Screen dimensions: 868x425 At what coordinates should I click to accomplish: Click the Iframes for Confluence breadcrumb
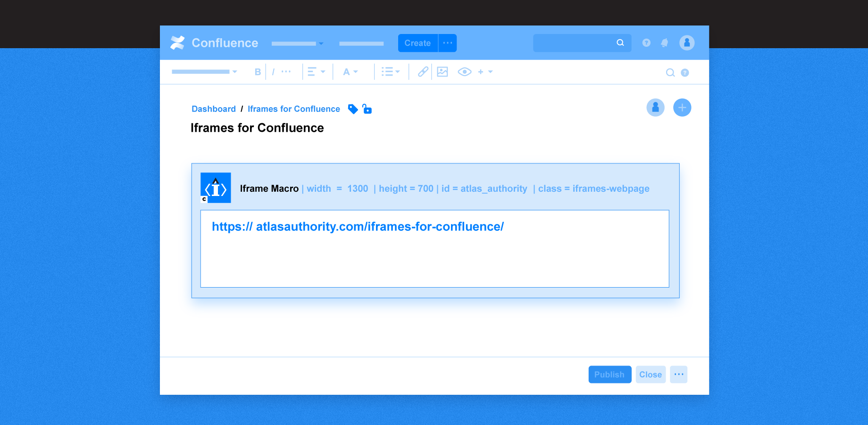click(293, 109)
